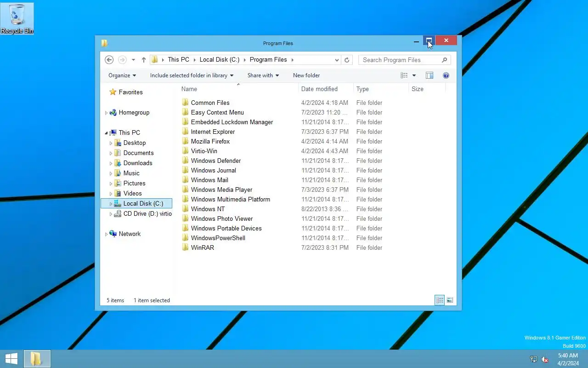This screenshot has height=368, width=588.
Task: Toggle the preview pane
Action: pyautogui.click(x=430, y=75)
